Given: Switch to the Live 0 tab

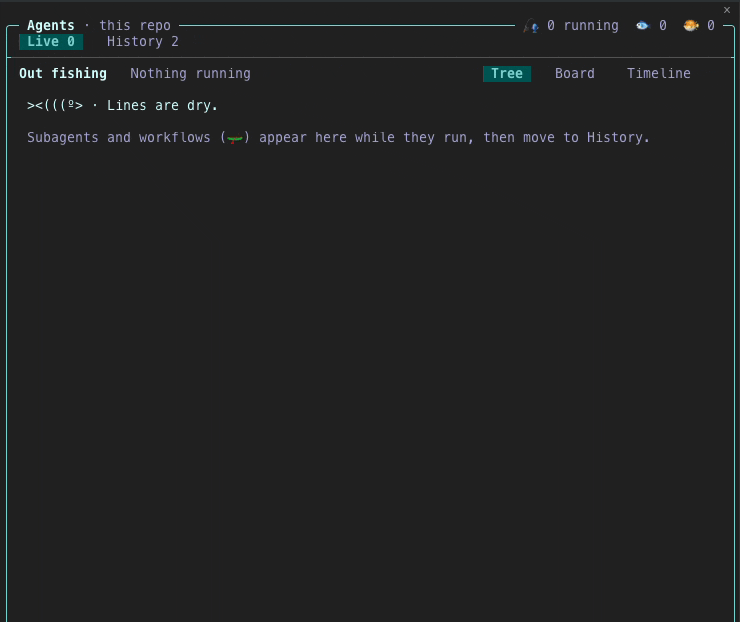Looking at the screenshot, I should click(x=51, y=42).
